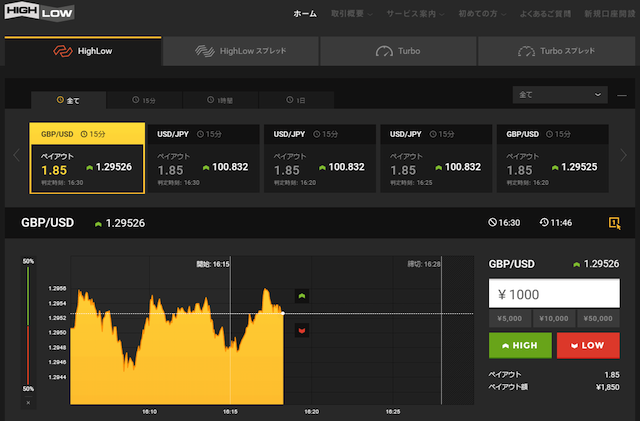Buy with the green HIGH button

(x=520, y=345)
